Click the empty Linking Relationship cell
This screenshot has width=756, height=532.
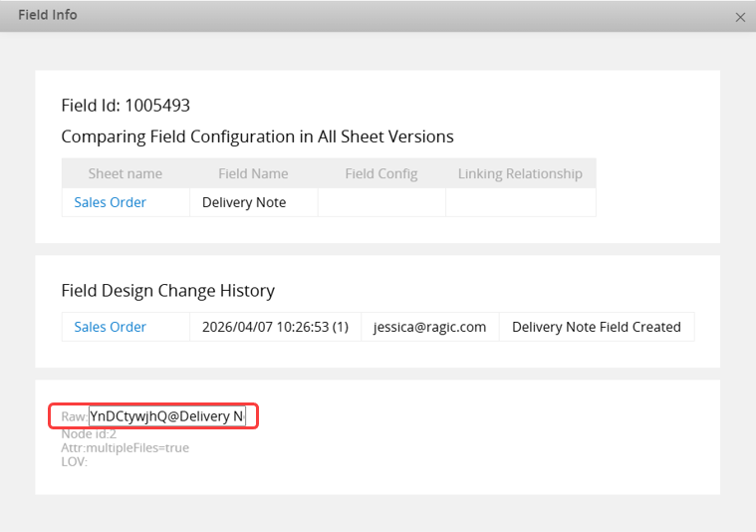[520, 202]
